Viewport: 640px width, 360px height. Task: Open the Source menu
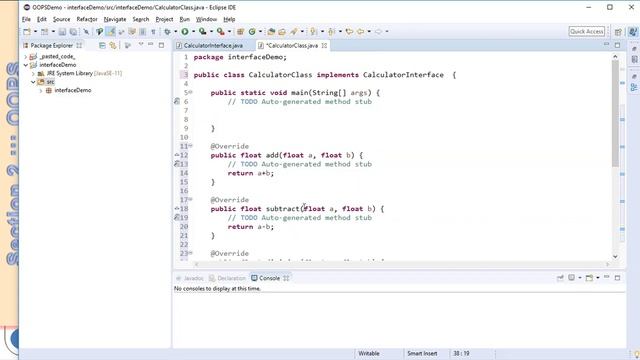[x=61, y=19]
